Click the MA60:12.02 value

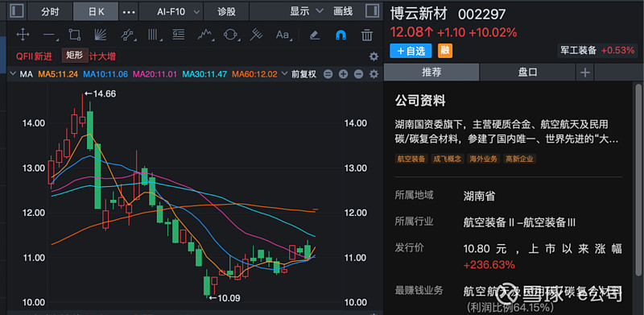(254, 74)
